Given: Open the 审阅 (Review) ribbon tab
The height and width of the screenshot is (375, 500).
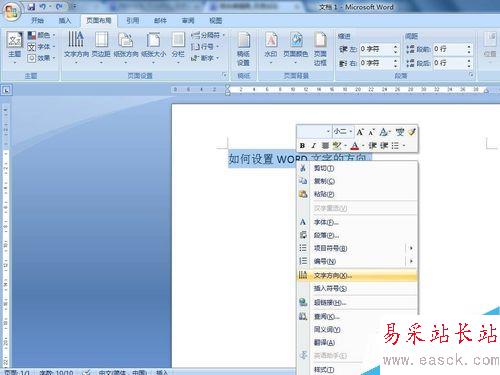Looking at the screenshot, I should [x=188, y=21].
